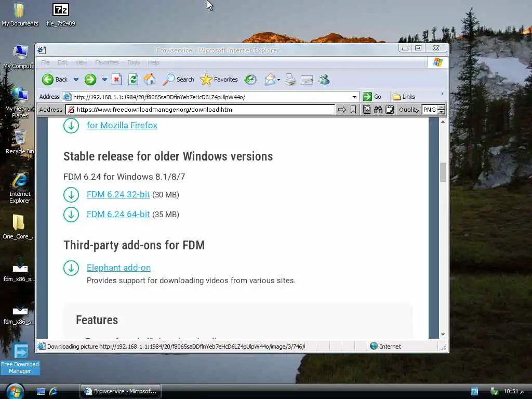Click the Back navigation button
The image size is (532, 399).
55,79
